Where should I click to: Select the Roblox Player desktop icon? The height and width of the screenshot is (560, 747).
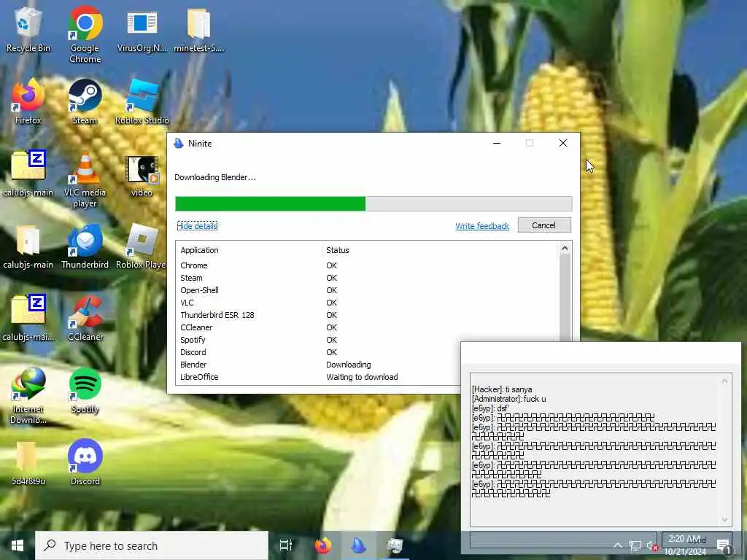point(142,246)
